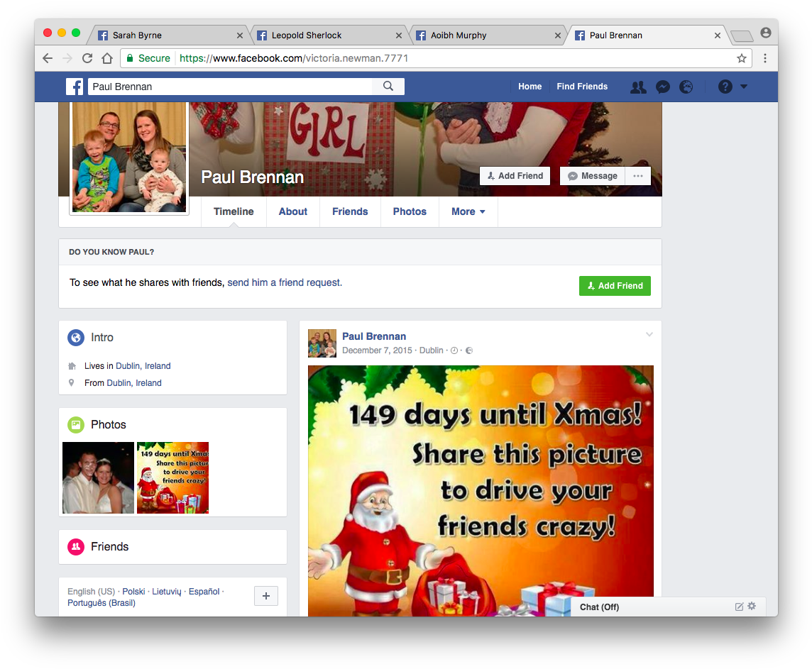Open the Friend Requests icon
Viewport: 812px width, 669px height.
pos(638,87)
